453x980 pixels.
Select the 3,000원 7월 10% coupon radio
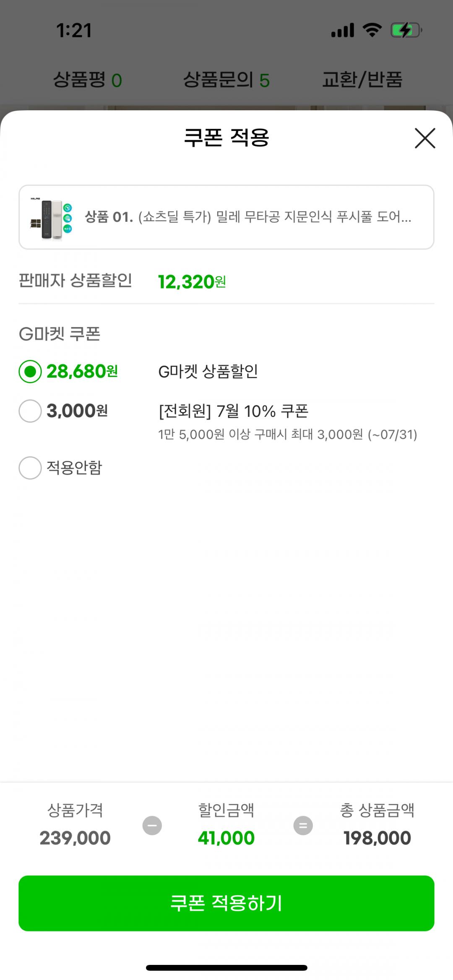pyautogui.click(x=30, y=411)
